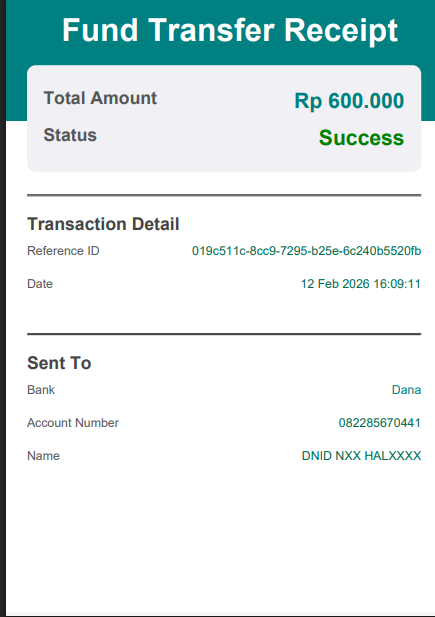Click the grey summary card
The width and height of the screenshot is (435, 617).
224,118
